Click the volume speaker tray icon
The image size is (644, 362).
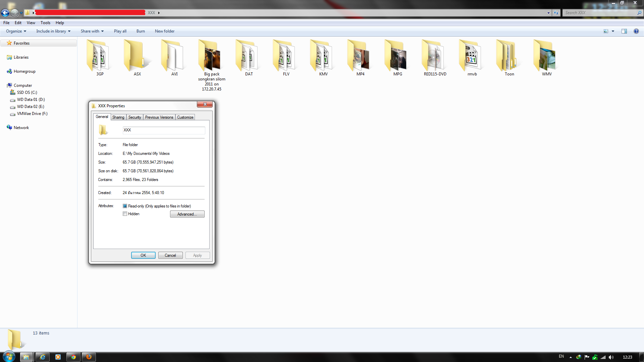point(611,357)
